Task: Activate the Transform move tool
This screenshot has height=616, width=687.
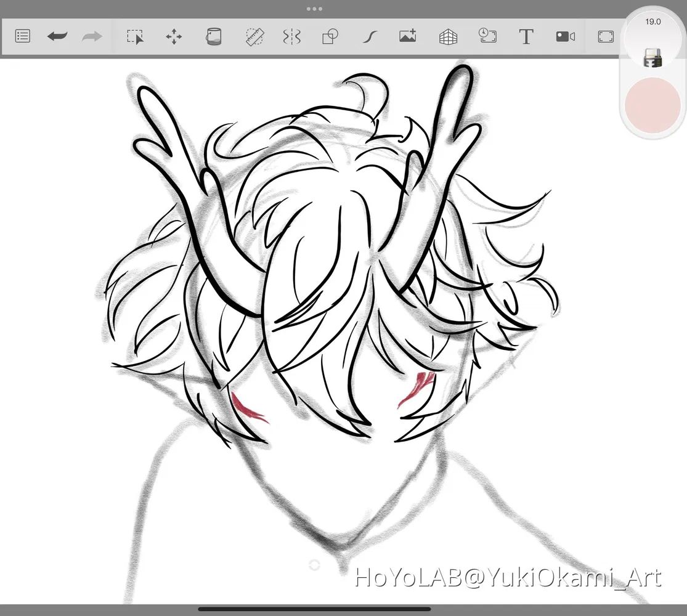Action: pos(174,36)
